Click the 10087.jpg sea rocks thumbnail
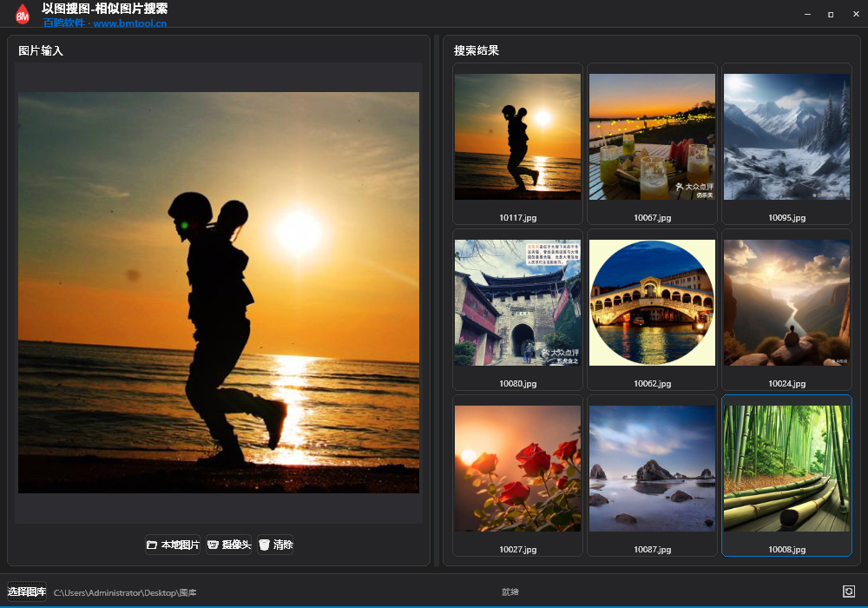The height and width of the screenshot is (608, 868). [x=652, y=468]
